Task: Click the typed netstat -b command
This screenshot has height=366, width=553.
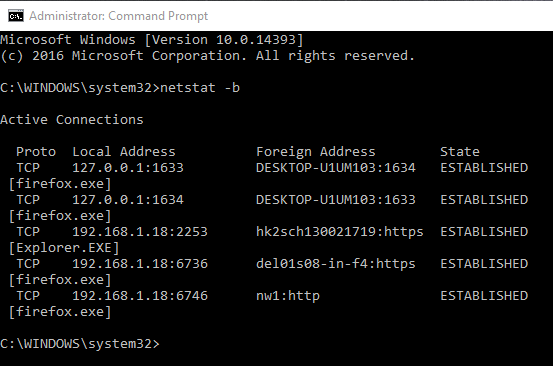Action: coord(200,87)
